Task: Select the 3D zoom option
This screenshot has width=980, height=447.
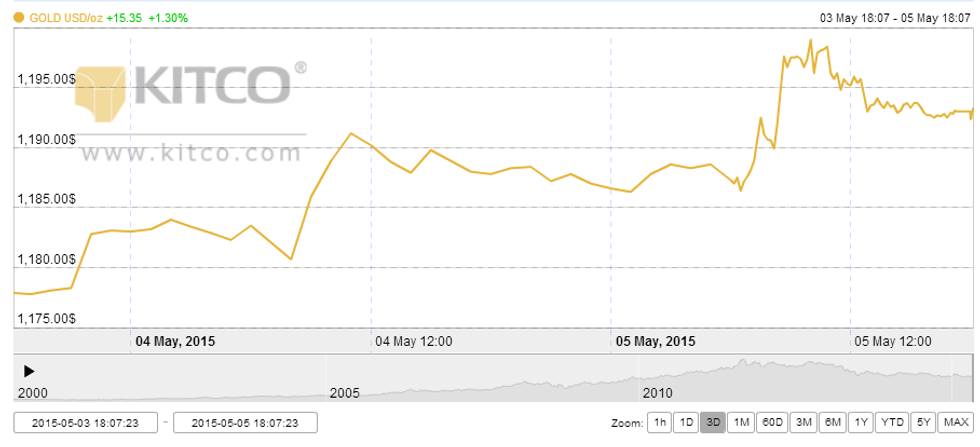Action: 713,423
